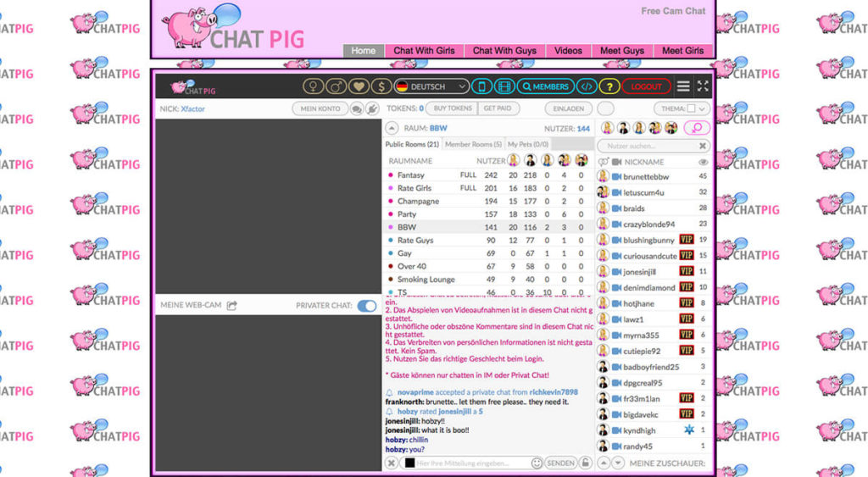Open the black text color swatch
The width and height of the screenshot is (868, 477).
(409, 463)
